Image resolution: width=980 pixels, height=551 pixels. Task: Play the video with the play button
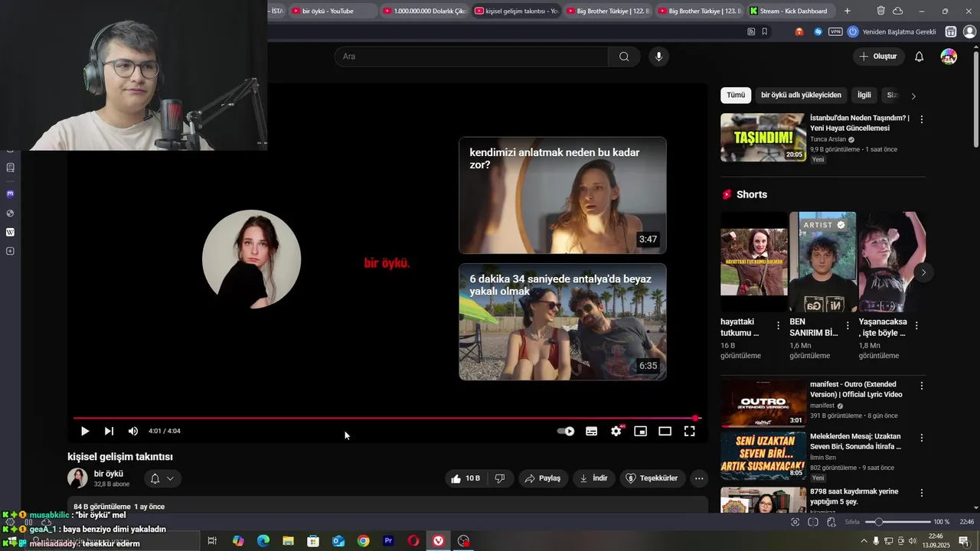(x=85, y=431)
